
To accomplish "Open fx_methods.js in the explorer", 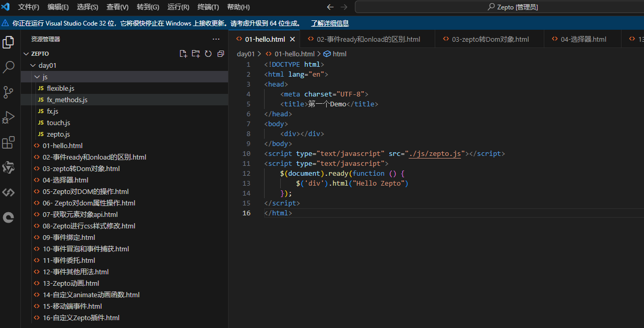I will [x=124, y=100].
